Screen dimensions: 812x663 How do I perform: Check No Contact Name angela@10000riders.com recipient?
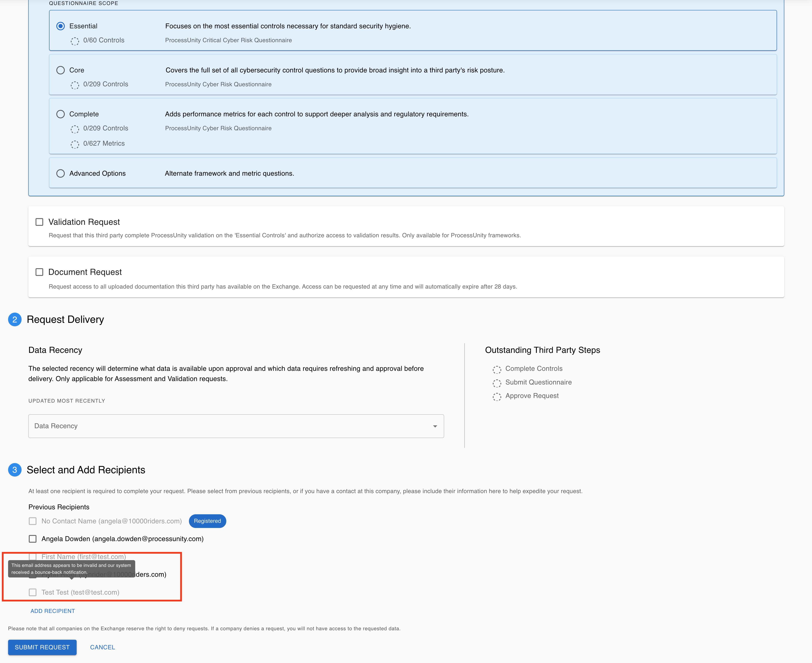tap(33, 521)
